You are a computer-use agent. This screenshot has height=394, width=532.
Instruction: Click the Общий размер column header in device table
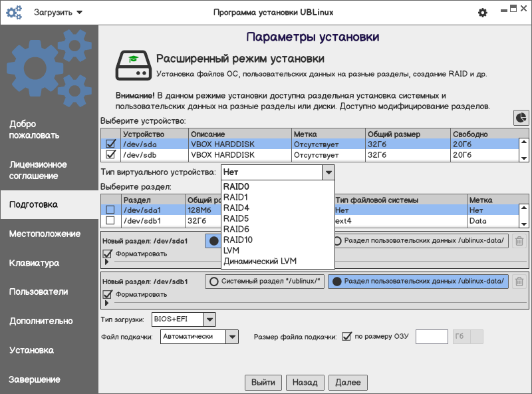[408, 134]
